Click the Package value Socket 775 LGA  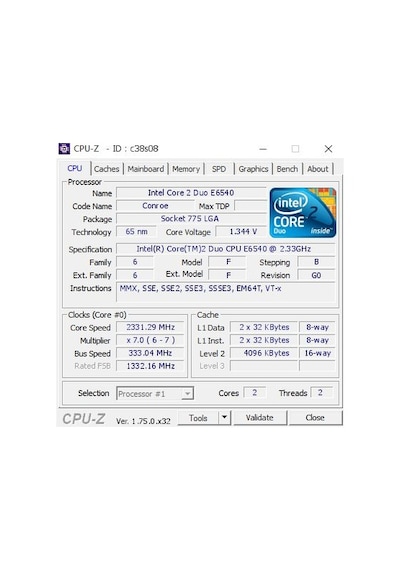point(191,218)
